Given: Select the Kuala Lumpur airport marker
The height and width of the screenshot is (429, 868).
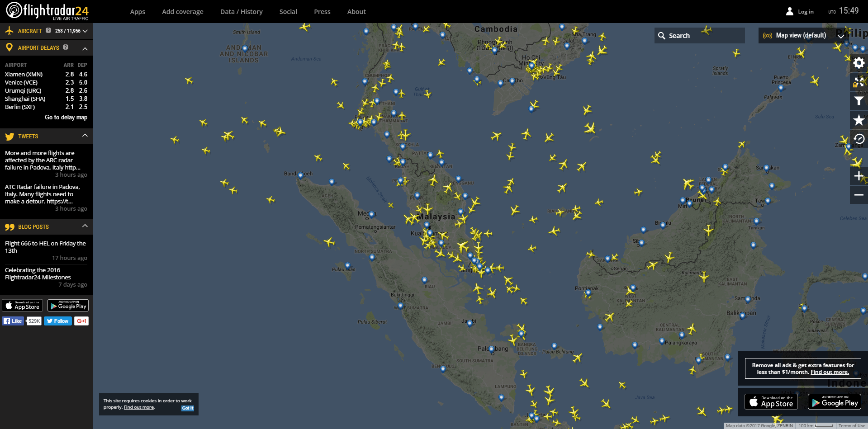Looking at the screenshot, I should pos(430,233).
